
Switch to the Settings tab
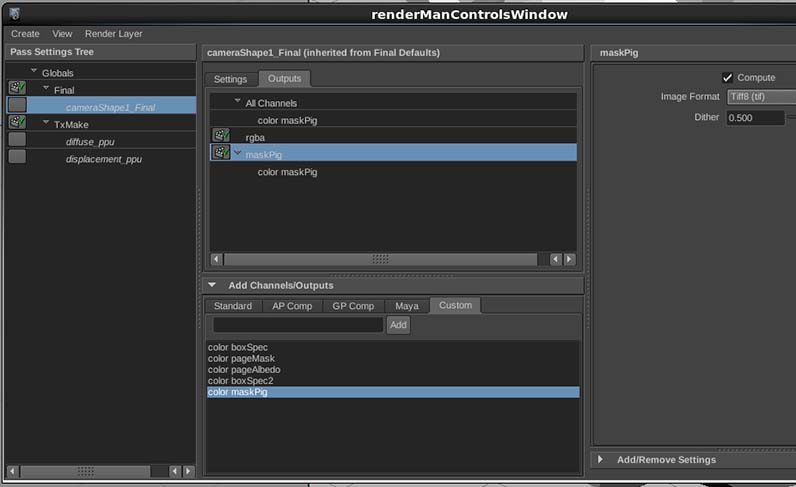(x=230, y=79)
